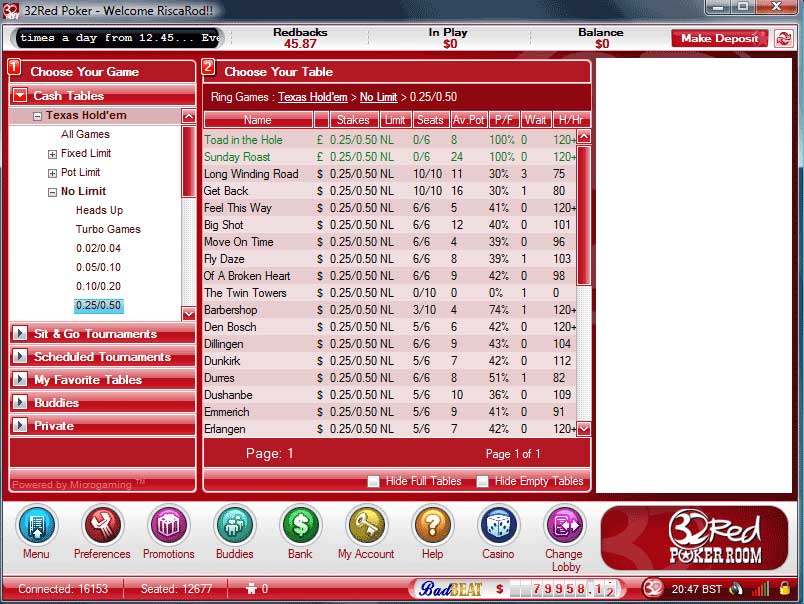
Task: Sort tables by Seats column header
Action: [x=430, y=120]
